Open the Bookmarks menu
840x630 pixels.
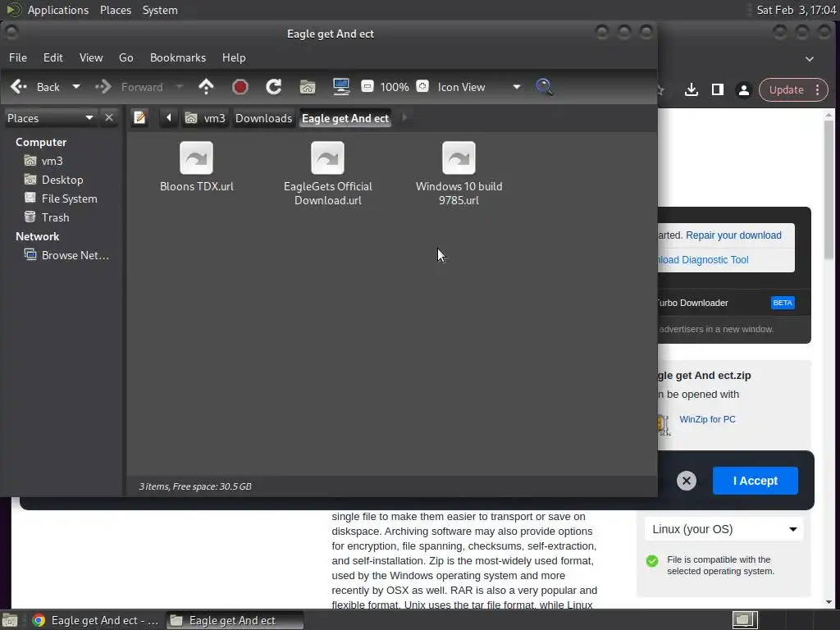click(x=178, y=57)
